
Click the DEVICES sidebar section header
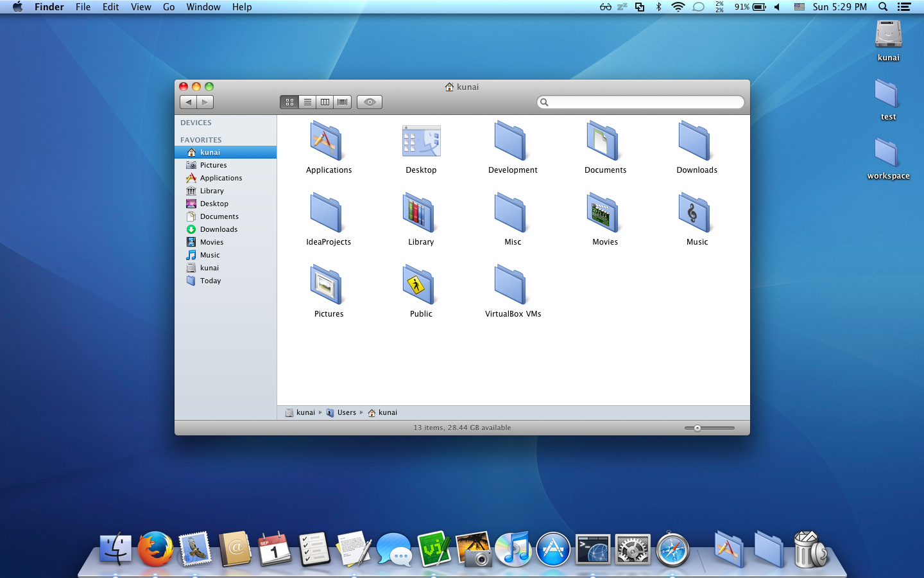(196, 123)
